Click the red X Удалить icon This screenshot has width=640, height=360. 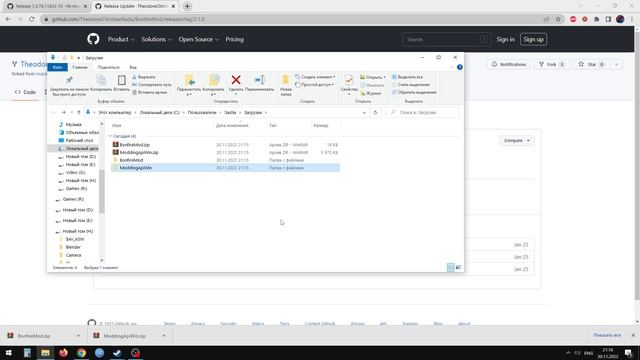tap(236, 80)
